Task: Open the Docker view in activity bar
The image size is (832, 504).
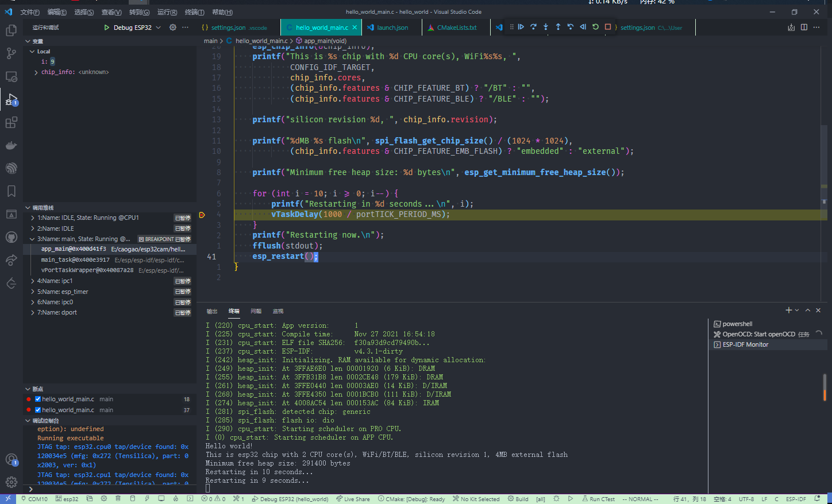Action: point(11,145)
